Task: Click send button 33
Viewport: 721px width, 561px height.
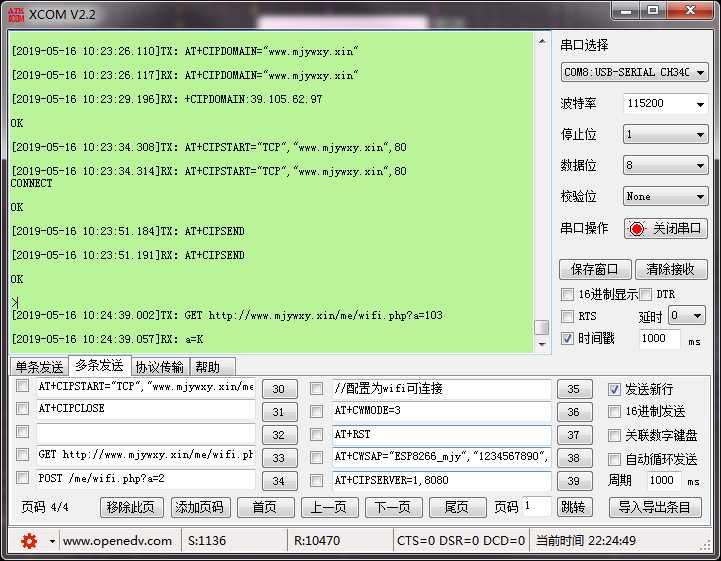Action: pos(279,458)
